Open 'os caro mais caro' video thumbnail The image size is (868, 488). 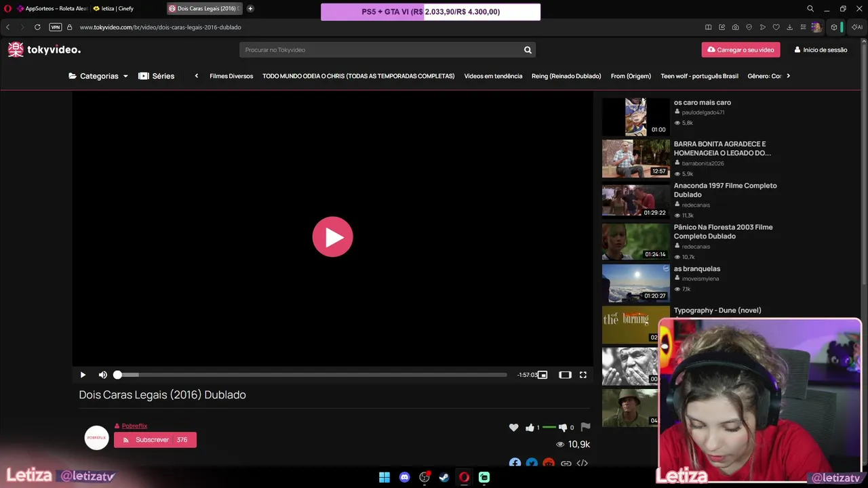[635, 117]
